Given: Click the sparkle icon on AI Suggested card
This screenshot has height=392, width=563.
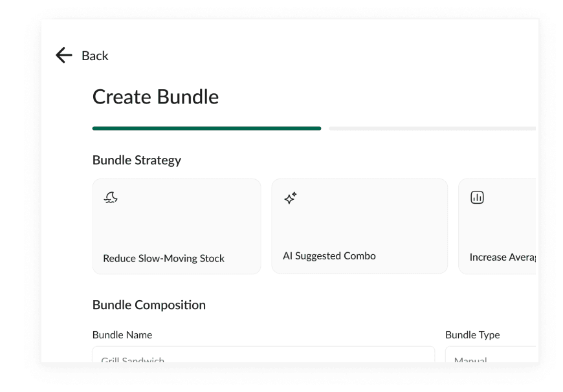Looking at the screenshot, I should 291,198.
